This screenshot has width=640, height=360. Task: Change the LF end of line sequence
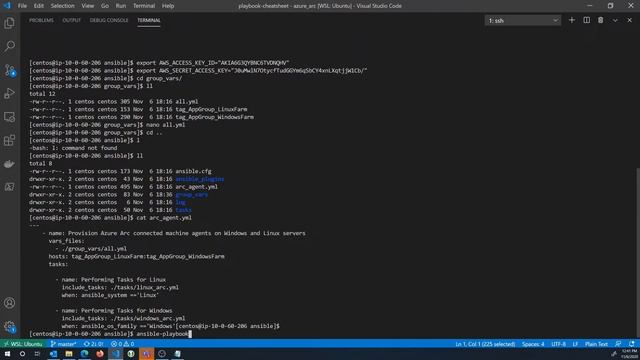click(575, 344)
